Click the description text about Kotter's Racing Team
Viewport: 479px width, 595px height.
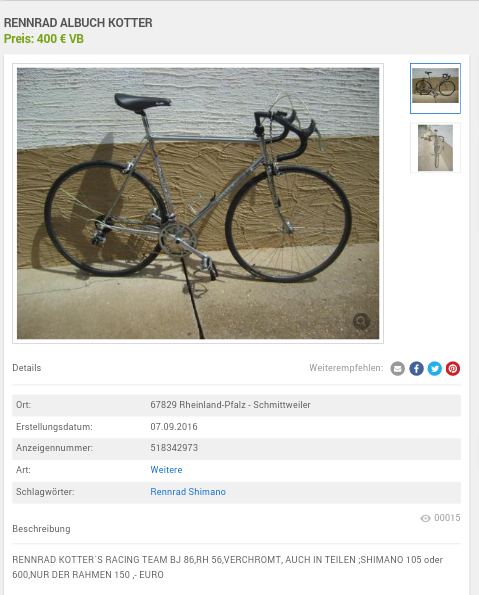coord(227,567)
